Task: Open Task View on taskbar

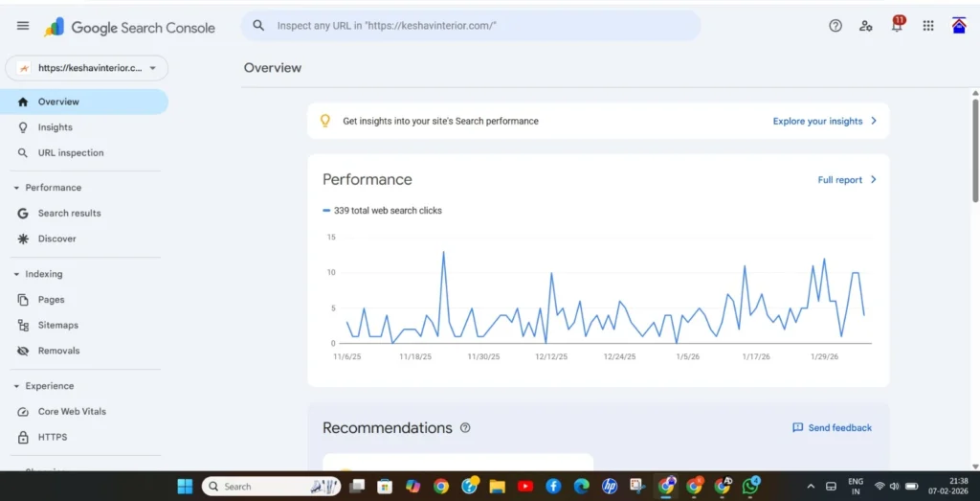Action: (x=357, y=486)
